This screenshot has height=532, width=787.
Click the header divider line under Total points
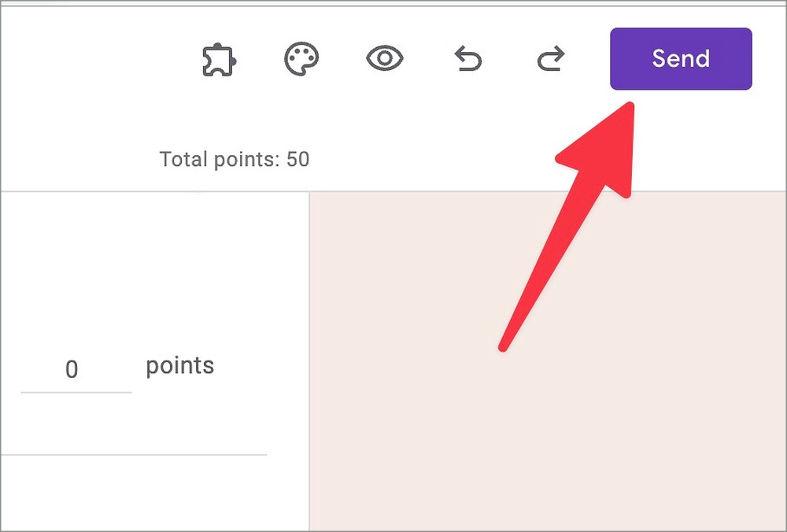(x=236, y=191)
